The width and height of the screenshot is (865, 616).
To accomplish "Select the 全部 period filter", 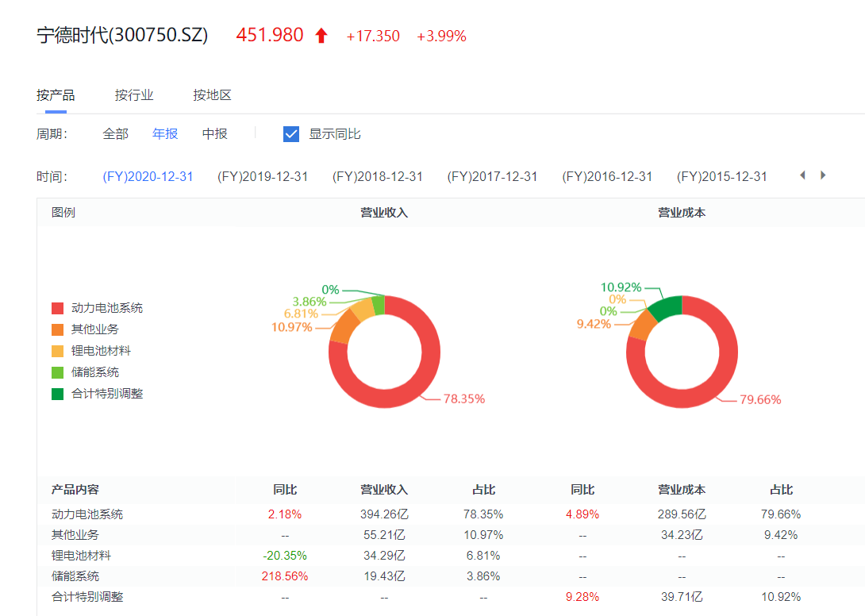I will (115, 134).
